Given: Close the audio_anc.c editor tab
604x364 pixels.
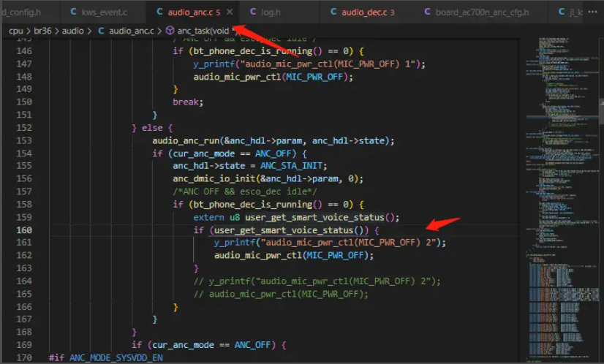Looking at the screenshot, I should pos(230,12).
